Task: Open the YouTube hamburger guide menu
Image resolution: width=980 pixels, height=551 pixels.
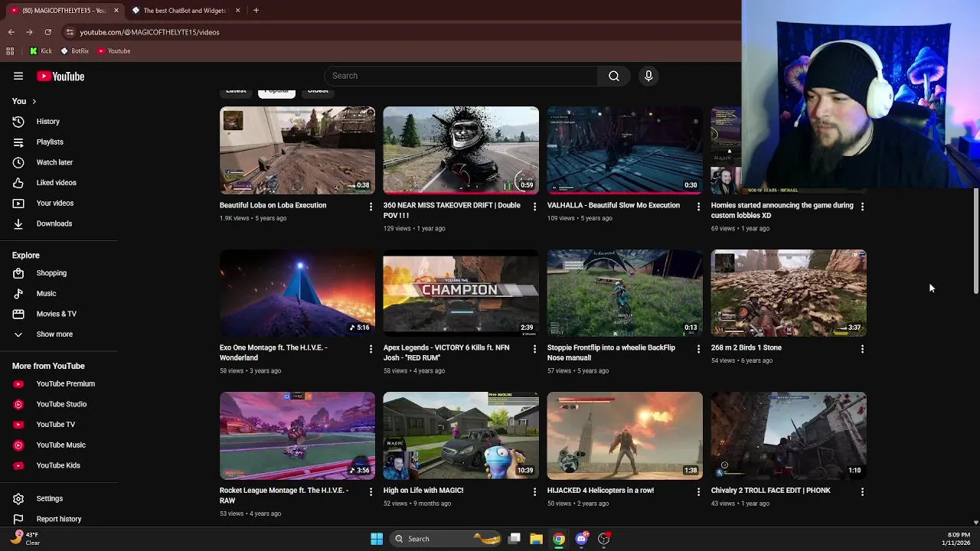Action: 18,76
